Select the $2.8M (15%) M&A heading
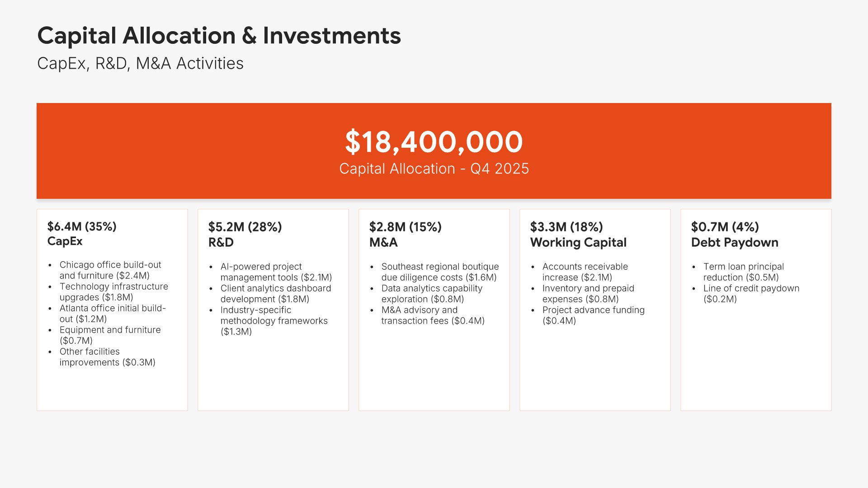 coord(405,235)
